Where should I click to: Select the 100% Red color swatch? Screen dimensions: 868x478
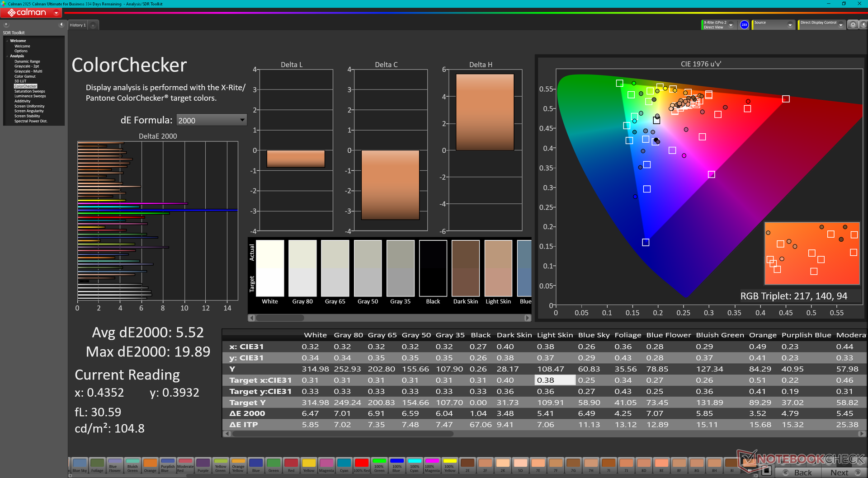click(361, 465)
